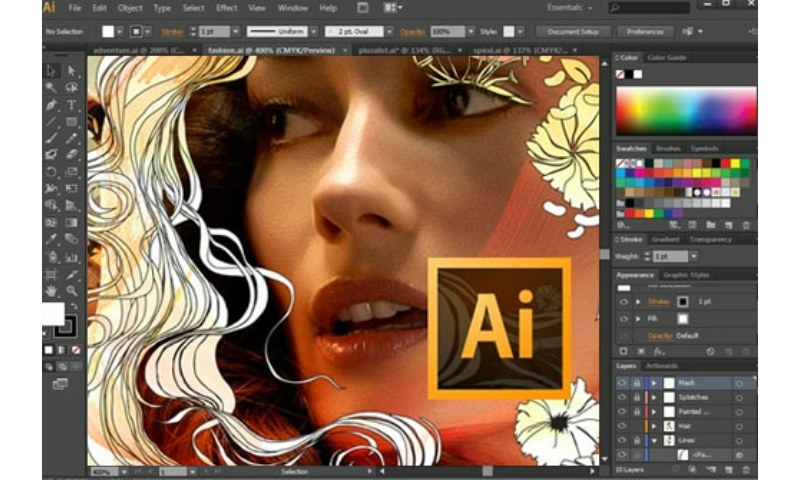This screenshot has width=800, height=480.
Task: Select the Zoom magnifier tool
Action: [71, 291]
